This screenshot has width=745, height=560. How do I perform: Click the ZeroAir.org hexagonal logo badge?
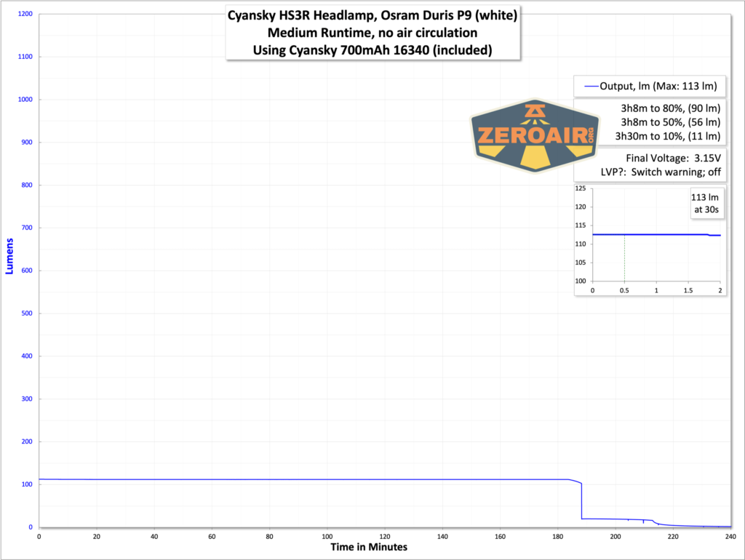(x=535, y=135)
